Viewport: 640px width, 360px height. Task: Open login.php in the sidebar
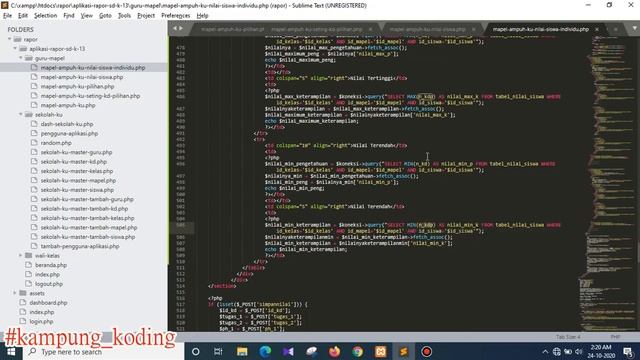click(x=41, y=321)
